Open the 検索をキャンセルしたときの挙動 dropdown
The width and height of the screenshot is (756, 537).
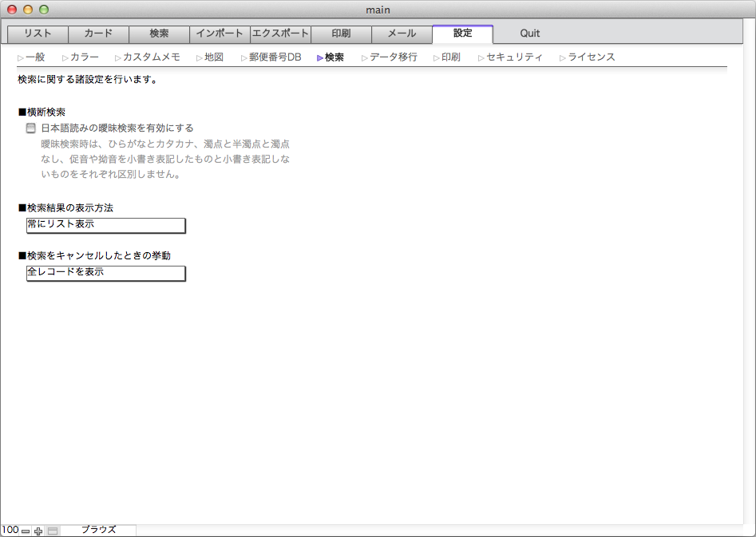click(x=105, y=273)
